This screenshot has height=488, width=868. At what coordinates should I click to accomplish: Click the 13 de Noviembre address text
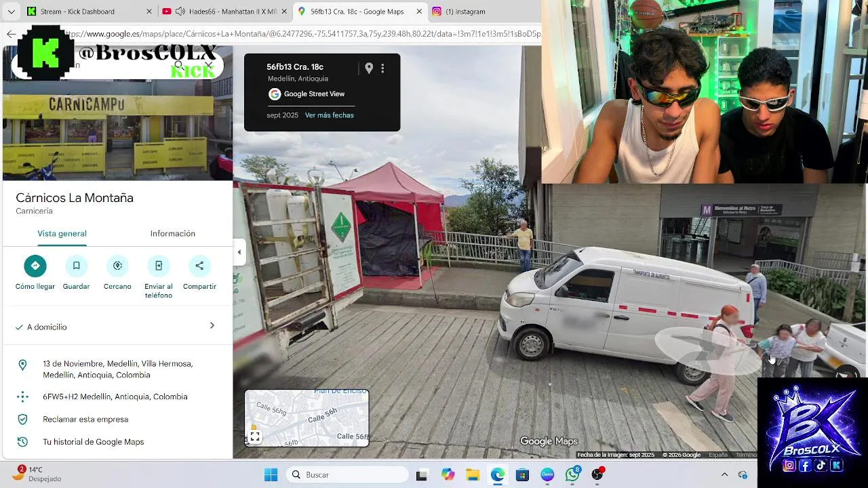[x=117, y=369]
